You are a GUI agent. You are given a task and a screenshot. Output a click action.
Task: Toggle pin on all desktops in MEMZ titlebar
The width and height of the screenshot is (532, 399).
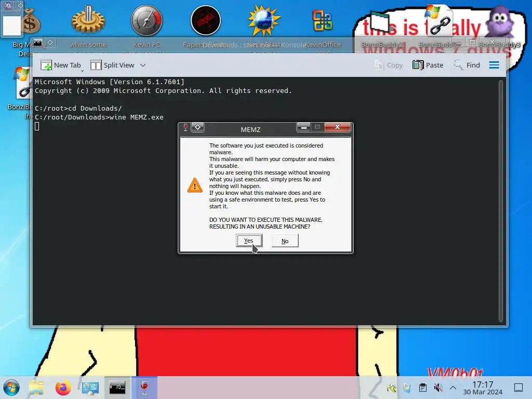(x=198, y=127)
